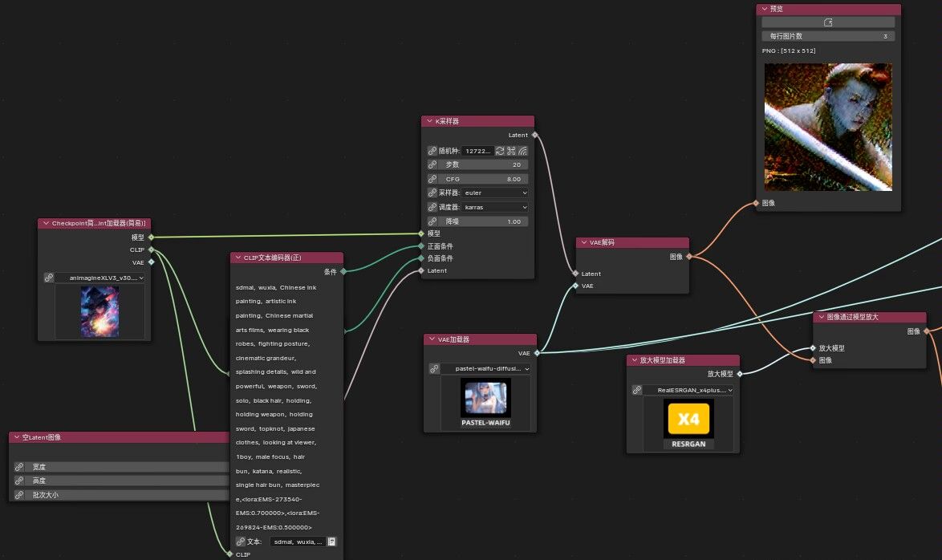Click the middle seed mode icon

(511, 151)
